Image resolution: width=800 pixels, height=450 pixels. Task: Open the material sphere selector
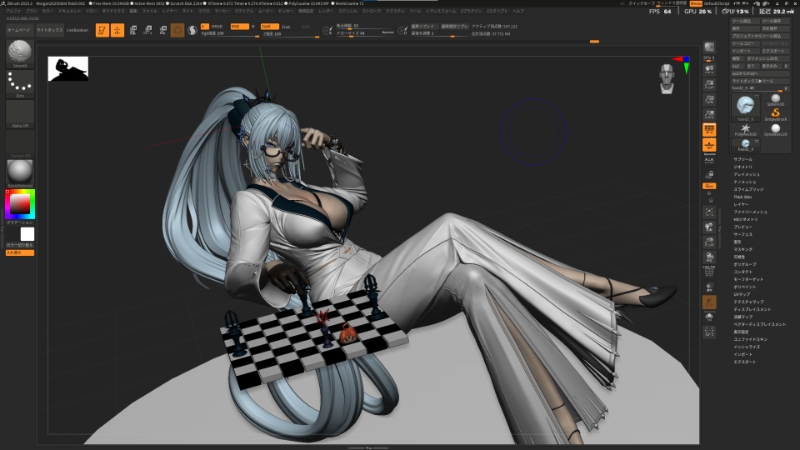coord(19,171)
